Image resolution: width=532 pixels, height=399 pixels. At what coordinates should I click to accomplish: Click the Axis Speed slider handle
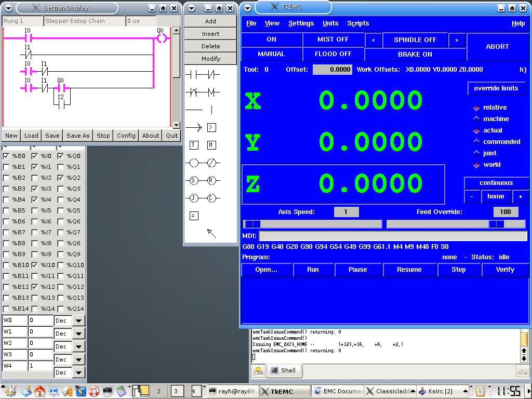[x=252, y=224]
